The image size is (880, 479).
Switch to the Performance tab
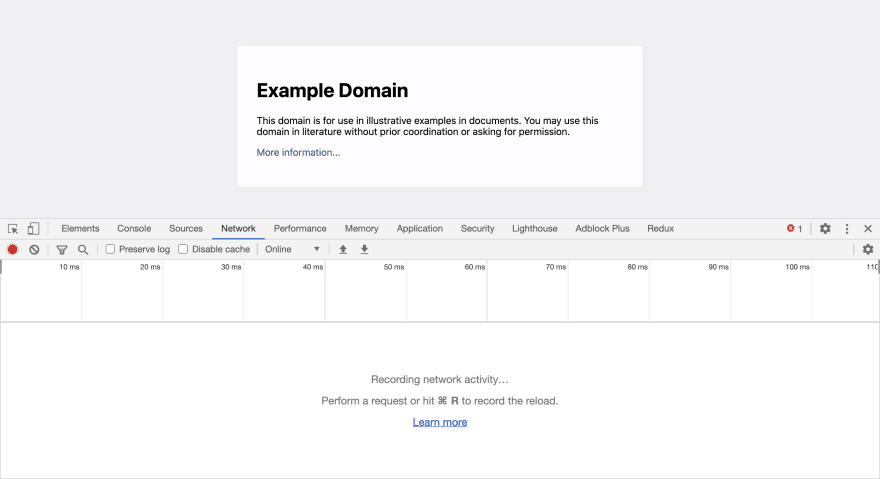point(300,229)
